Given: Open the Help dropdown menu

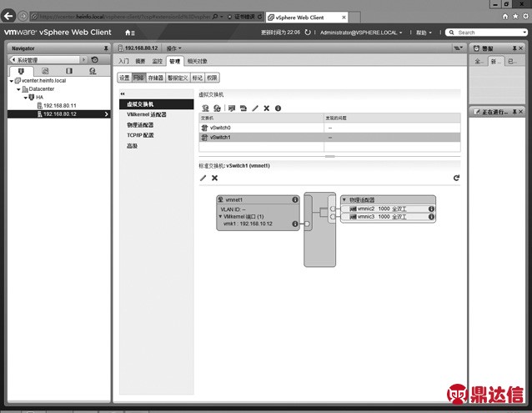Looking at the screenshot, I should pyautogui.click(x=424, y=33).
